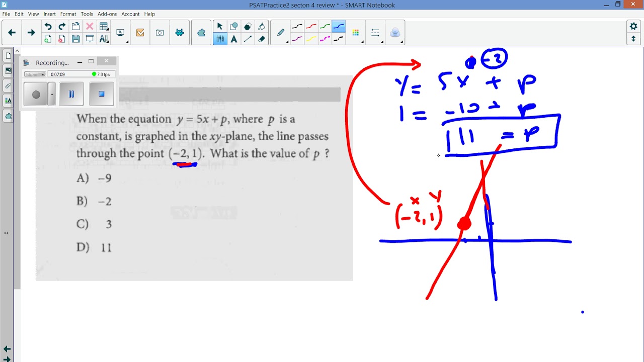Go to the next page with forward arrow
Viewport: 644px width, 362px height.
[x=31, y=33]
